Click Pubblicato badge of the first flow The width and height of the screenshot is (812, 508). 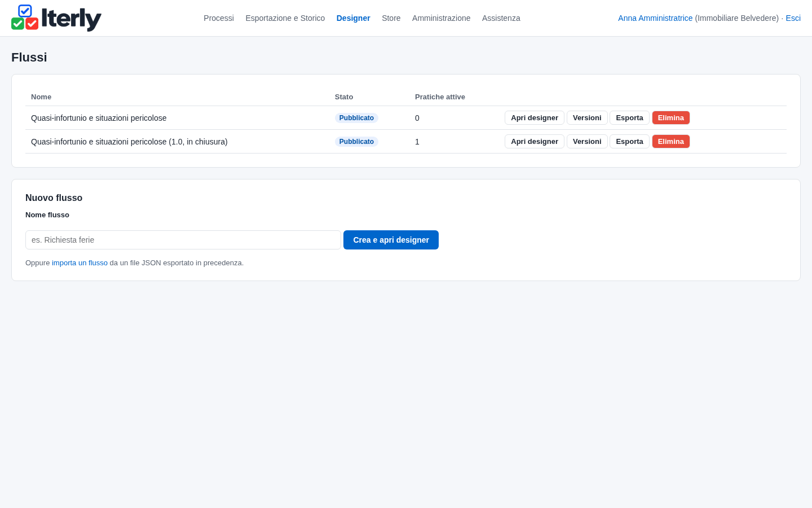(356, 118)
